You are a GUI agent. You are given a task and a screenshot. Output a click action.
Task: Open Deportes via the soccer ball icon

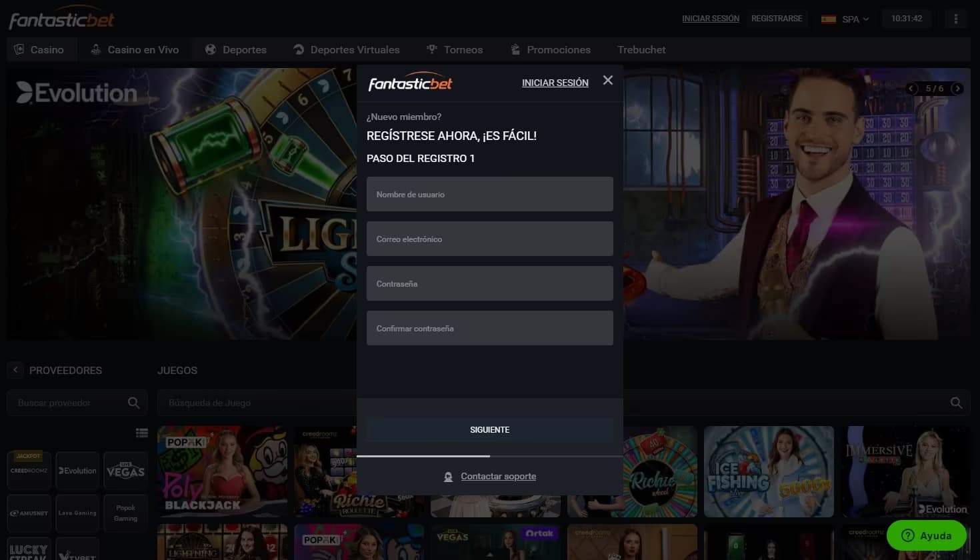(211, 49)
